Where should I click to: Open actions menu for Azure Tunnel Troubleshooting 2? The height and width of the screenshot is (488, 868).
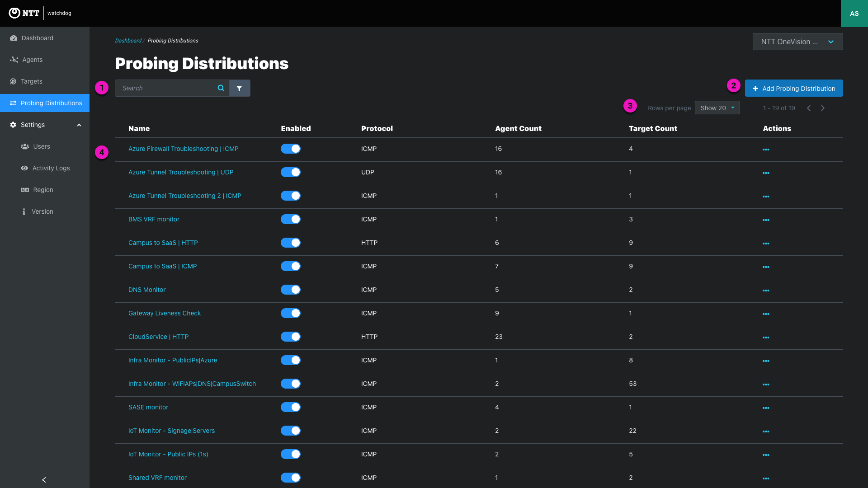[x=766, y=197]
